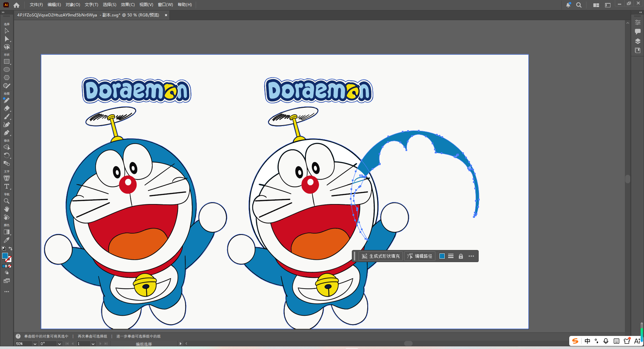
Task: Reset to default fill and stroke
Action: click(x=4, y=249)
